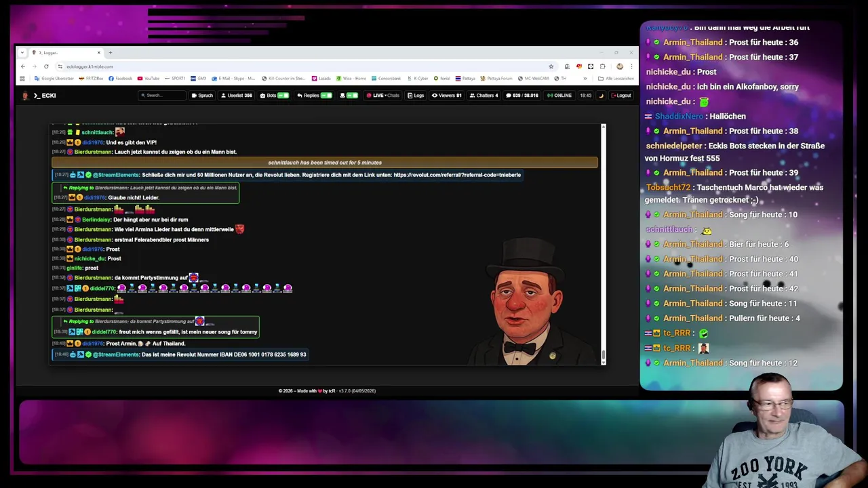This screenshot has width=868, height=488.
Task: Click the schnittlauch timed out banner
Action: 325,163
